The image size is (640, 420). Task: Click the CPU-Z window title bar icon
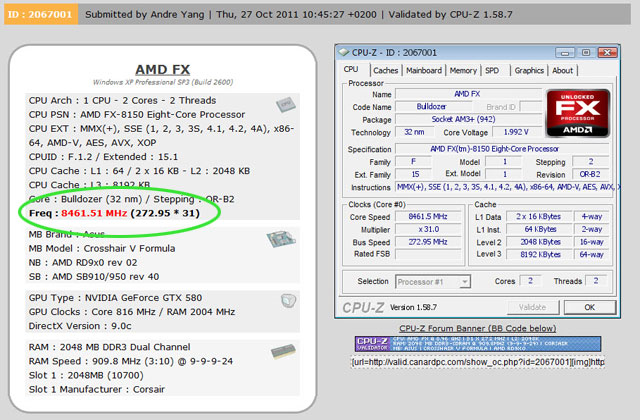click(x=344, y=53)
